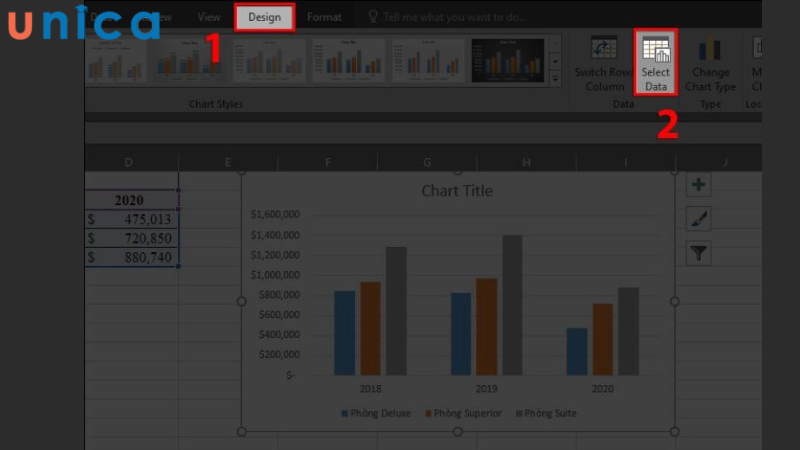Select the 2018 blue Phòng Deluxe bar

pos(344,333)
